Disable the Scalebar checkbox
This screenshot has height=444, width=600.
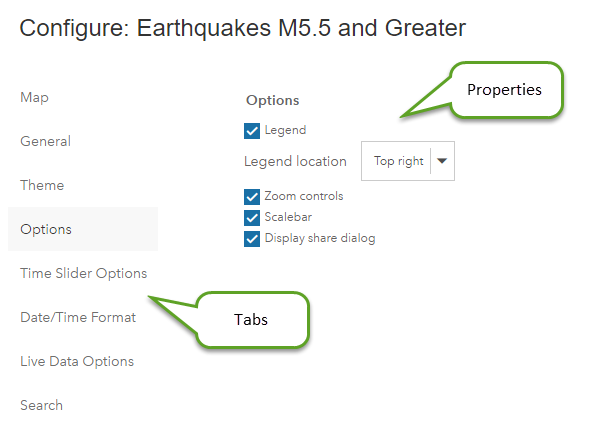point(252,217)
